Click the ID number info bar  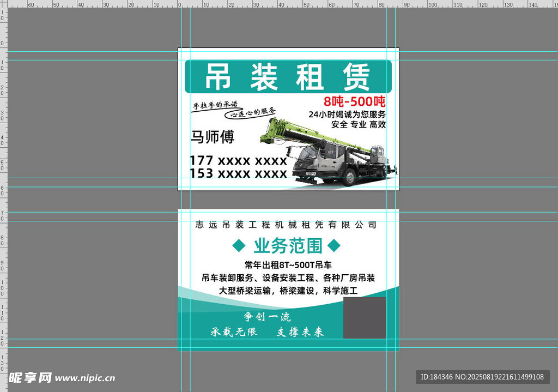pos(482,377)
